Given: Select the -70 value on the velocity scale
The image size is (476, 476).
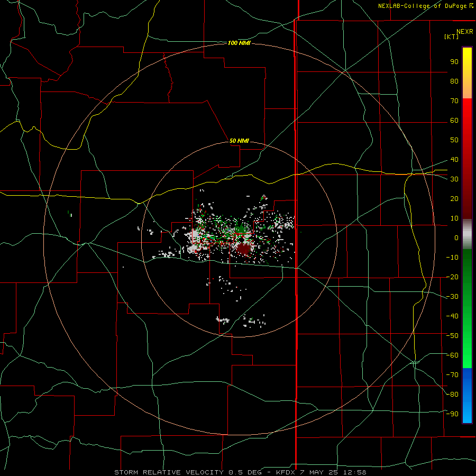Looking at the screenshot, I should tap(452, 375).
